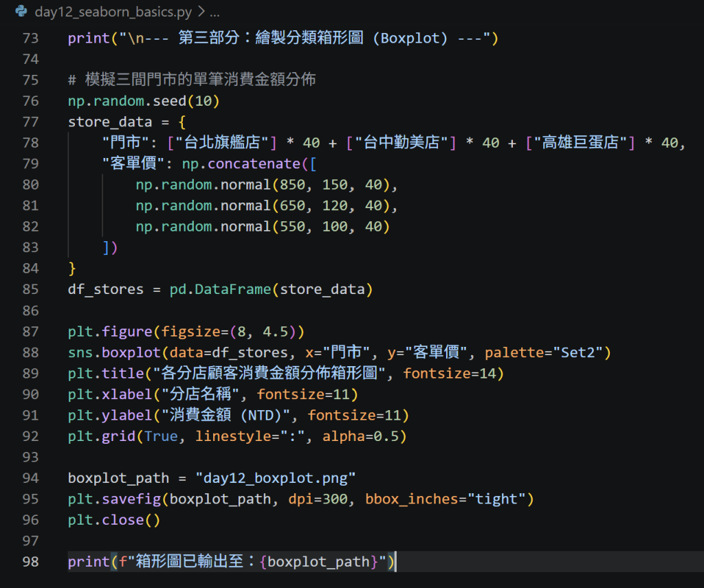Click the store_data variable on line 77

pyautogui.click(x=110, y=122)
